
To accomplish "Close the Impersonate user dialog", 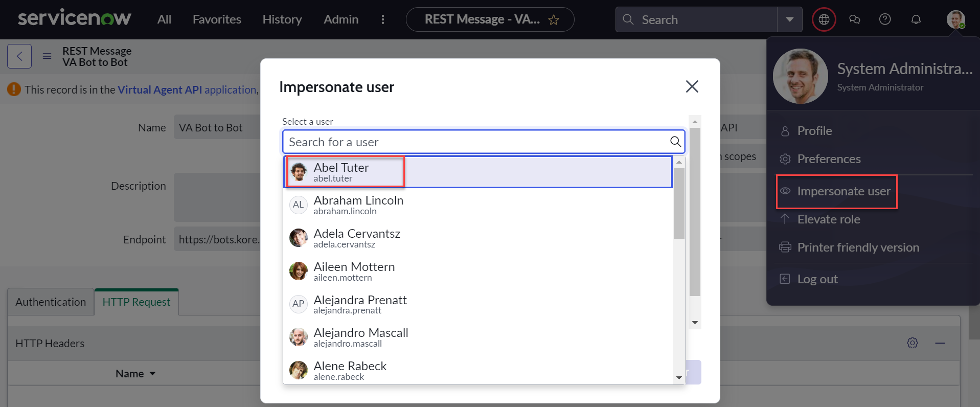I will (692, 86).
